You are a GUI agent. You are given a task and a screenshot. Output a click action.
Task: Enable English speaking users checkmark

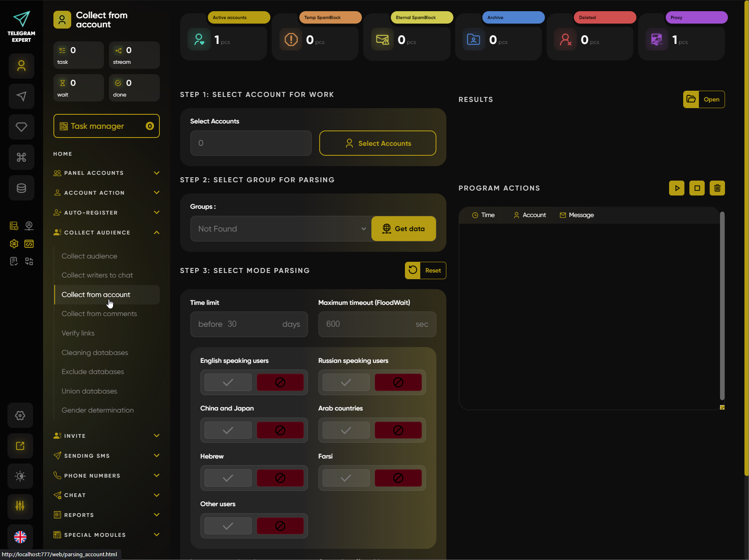[228, 382]
